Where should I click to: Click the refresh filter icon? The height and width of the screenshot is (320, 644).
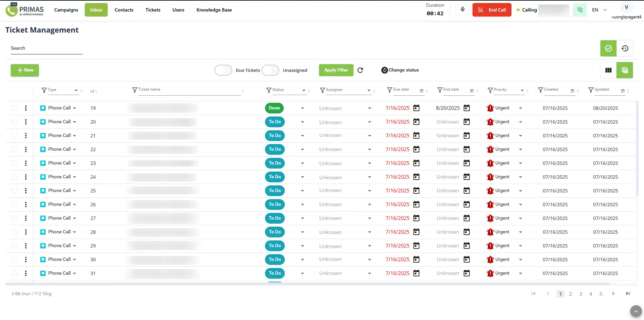360,70
